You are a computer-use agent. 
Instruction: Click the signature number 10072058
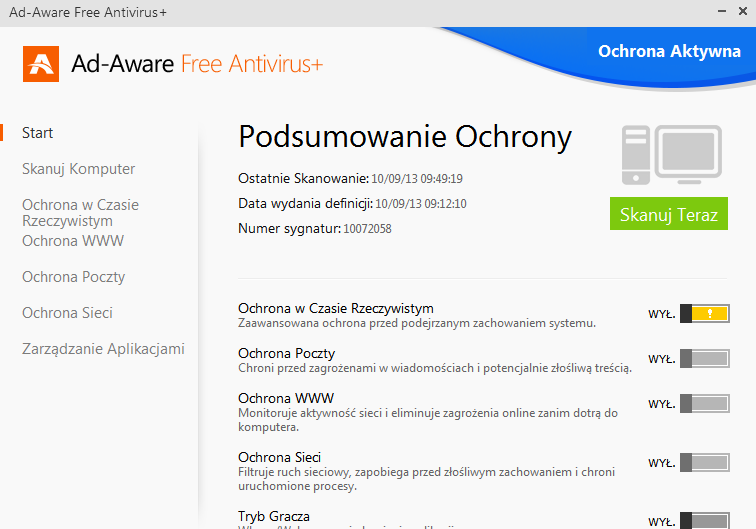(367, 229)
